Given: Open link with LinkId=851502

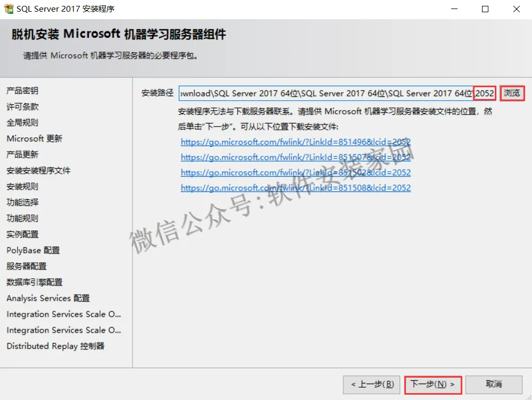Looking at the screenshot, I should click(x=295, y=172).
